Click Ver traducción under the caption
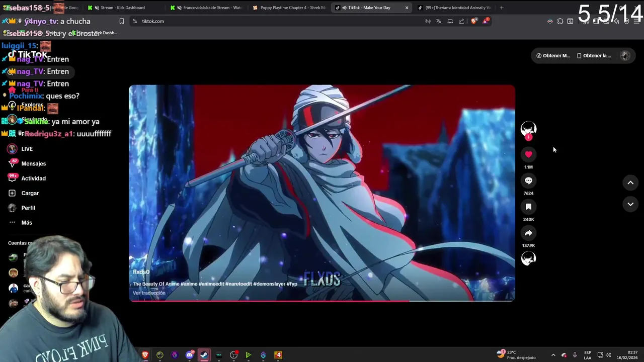The height and width of the screenshot is (362, 644). 149,293
